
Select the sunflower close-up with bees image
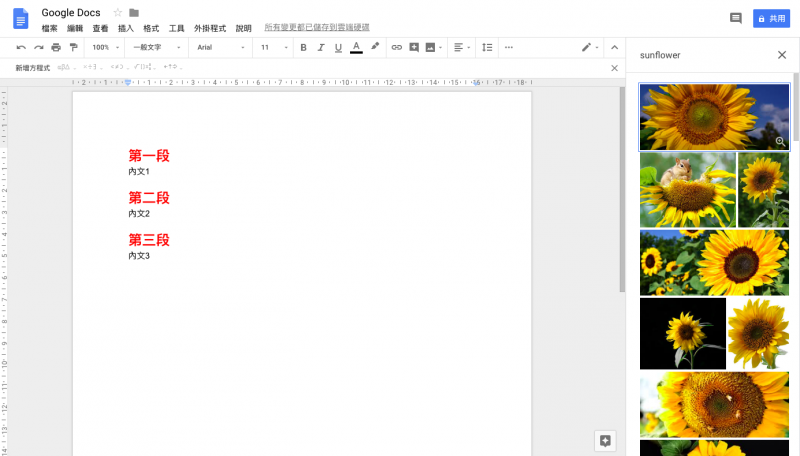tap(714, 404)
